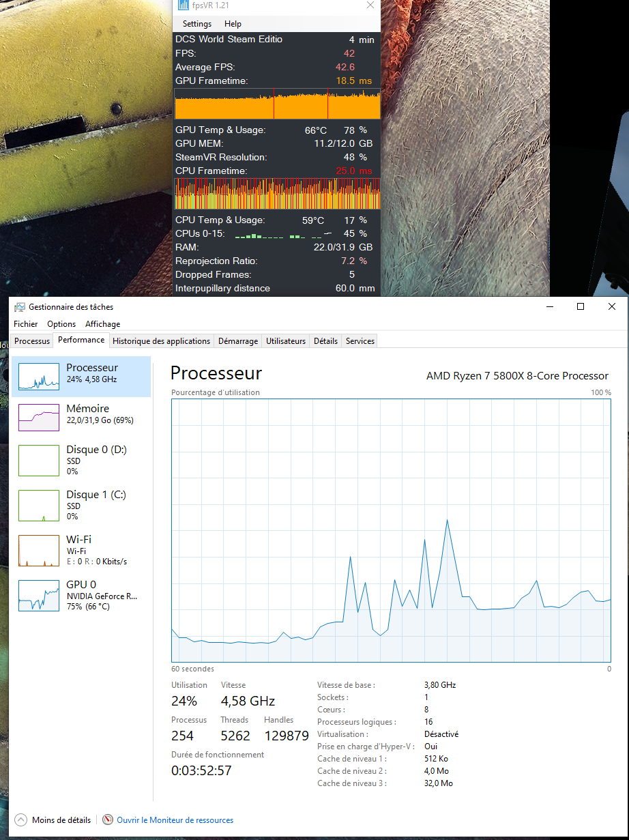The image size is (629, 840).
Task: Select the Performance tab
Action: coord(81,340)
